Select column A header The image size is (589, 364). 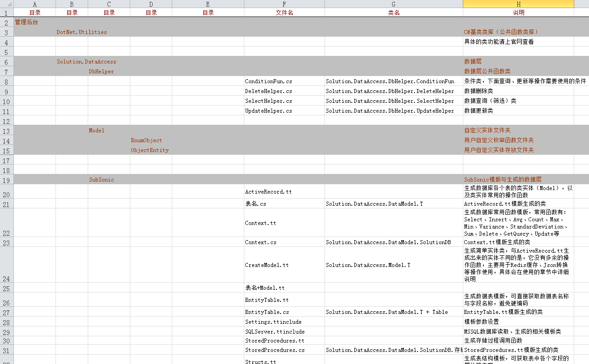coord(35,4)
